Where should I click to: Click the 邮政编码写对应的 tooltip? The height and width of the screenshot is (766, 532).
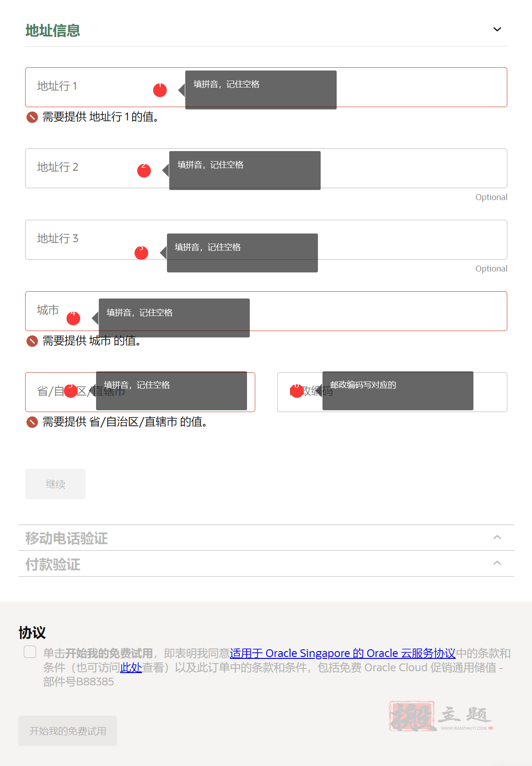(398, 391)
